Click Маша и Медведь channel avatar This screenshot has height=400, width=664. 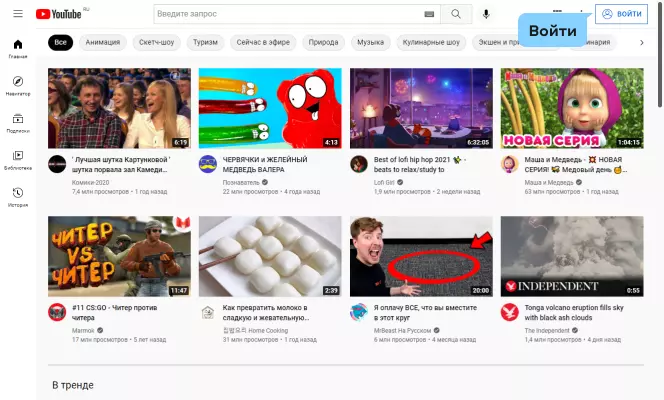click(x=509, y=164)
